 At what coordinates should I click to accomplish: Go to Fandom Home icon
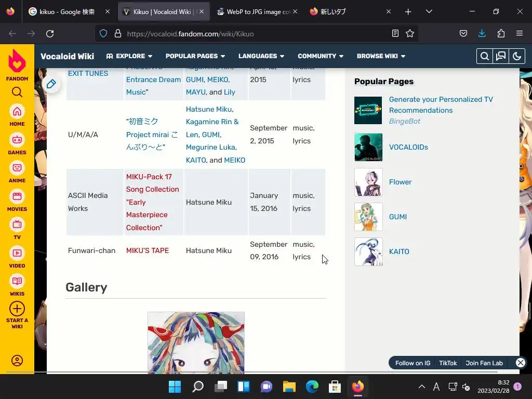coord(17,112)
